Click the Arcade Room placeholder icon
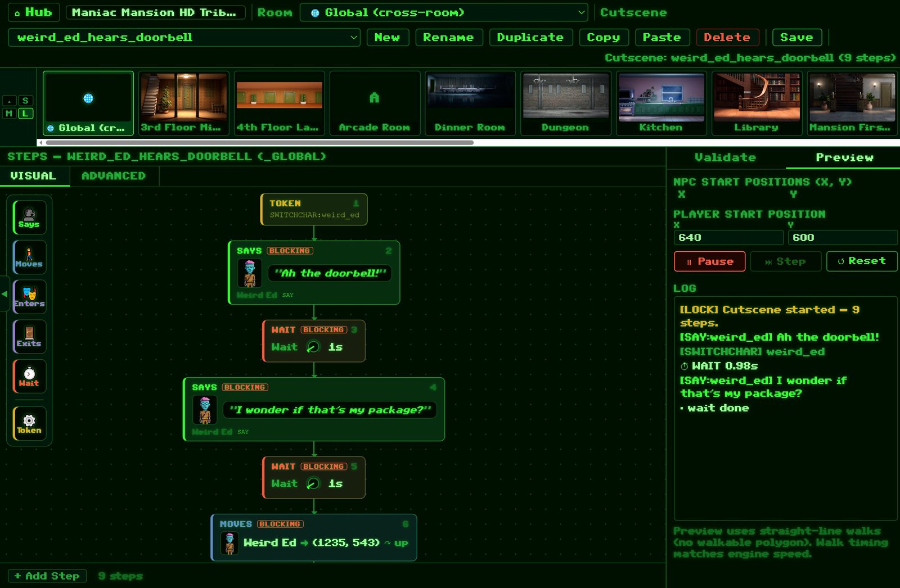Image resolution: width=900 pixels, height=588 pixels. point(374,98)
